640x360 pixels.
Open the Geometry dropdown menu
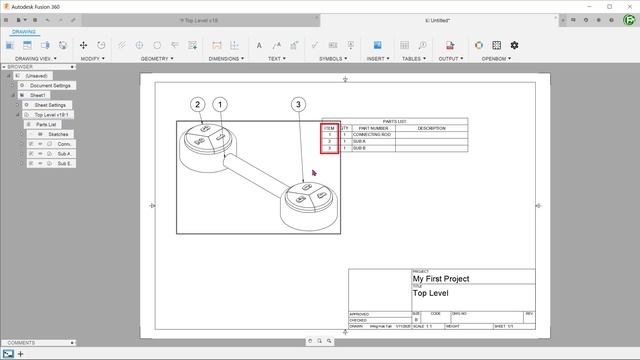[157, 59]
